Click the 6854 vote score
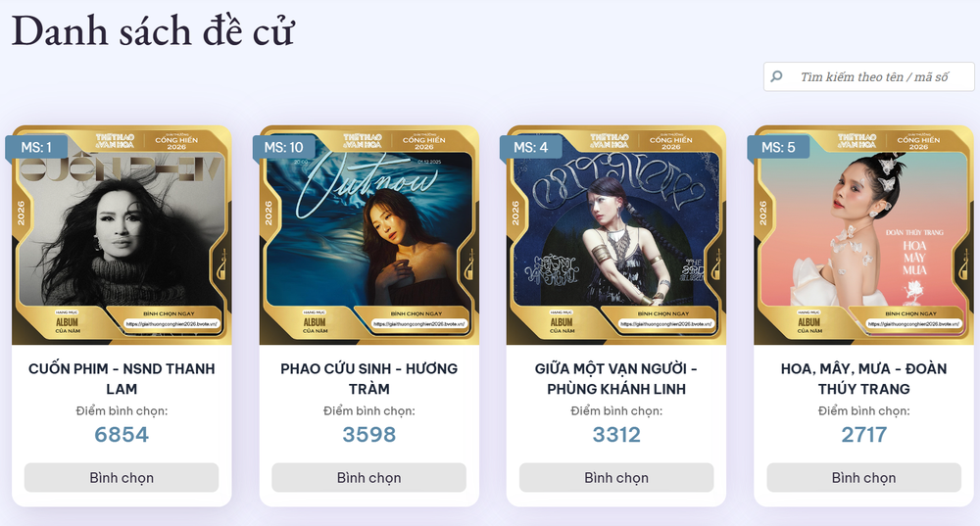This screenshot has width=980, height=526. [122, 434]
